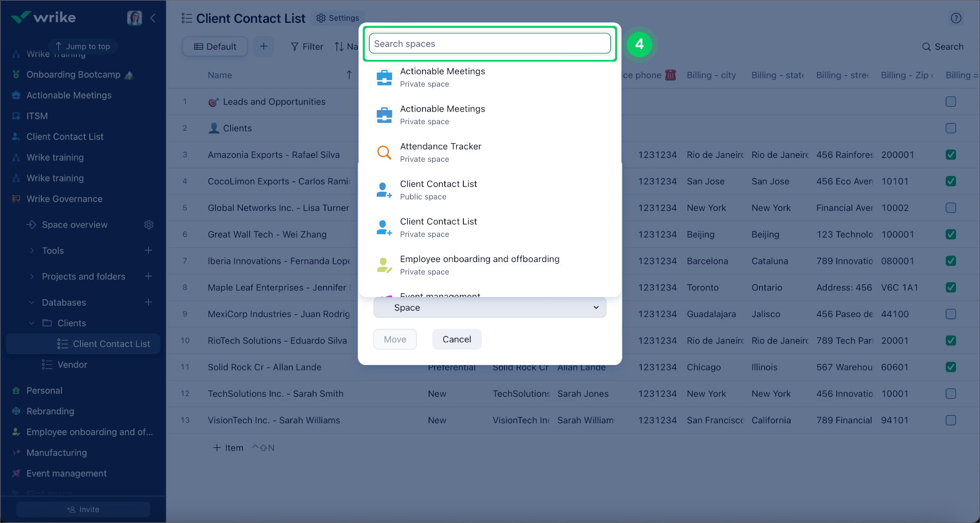Uncheck the checkbox on Maple Leaf Enterprises row
Viewport: 980px width, 523px height.
click(951, 287)
